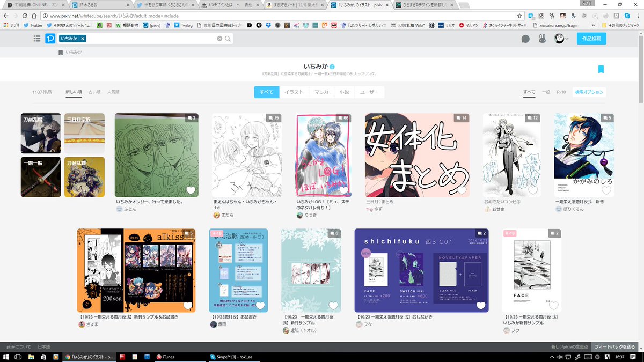This screenshot has height=362, width=644.
Task: Open the info icon next to いちみか title
Action: (x=332, y=67)
